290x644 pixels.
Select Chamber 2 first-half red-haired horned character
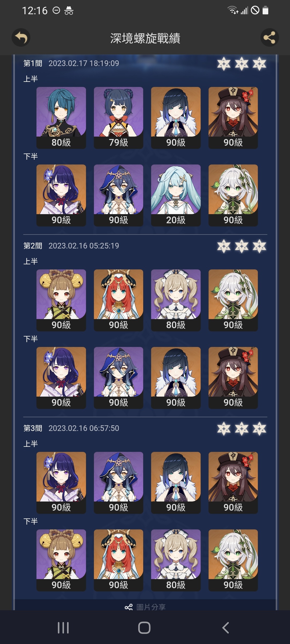tap(118, 300)
